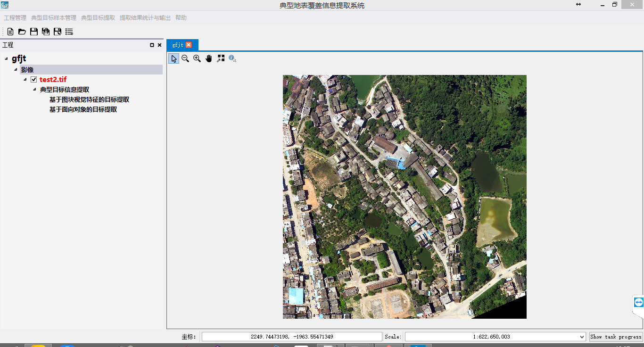Click the TeamViewer side panel icon

click(639, 302)
